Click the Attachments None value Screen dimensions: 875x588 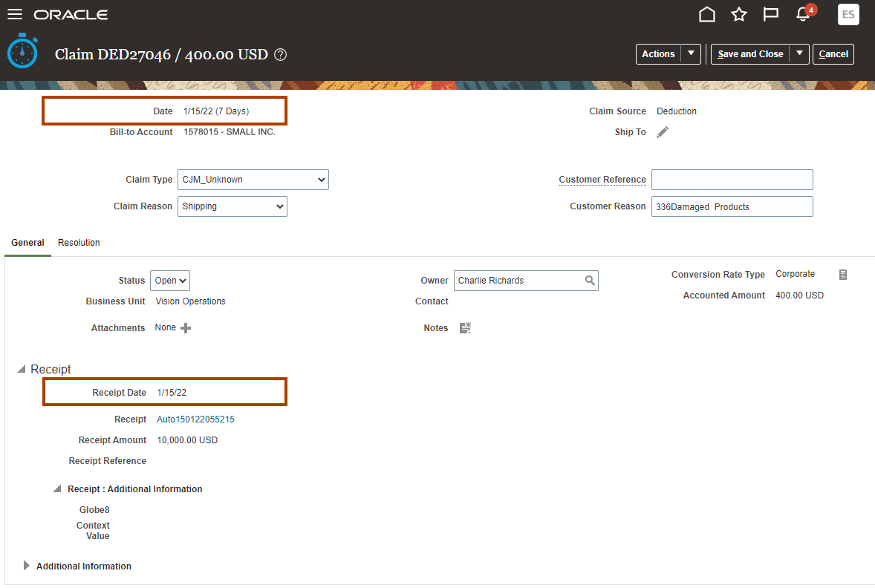click(x=165, y=327)
